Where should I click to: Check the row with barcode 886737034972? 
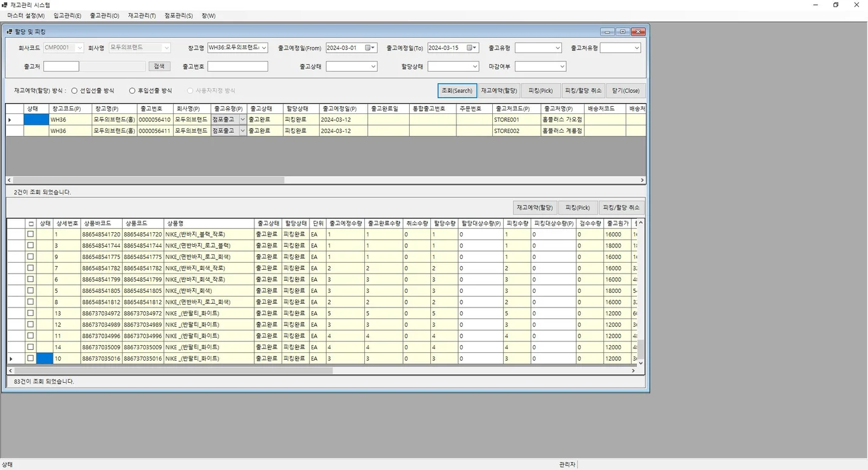tap(30, 313)
